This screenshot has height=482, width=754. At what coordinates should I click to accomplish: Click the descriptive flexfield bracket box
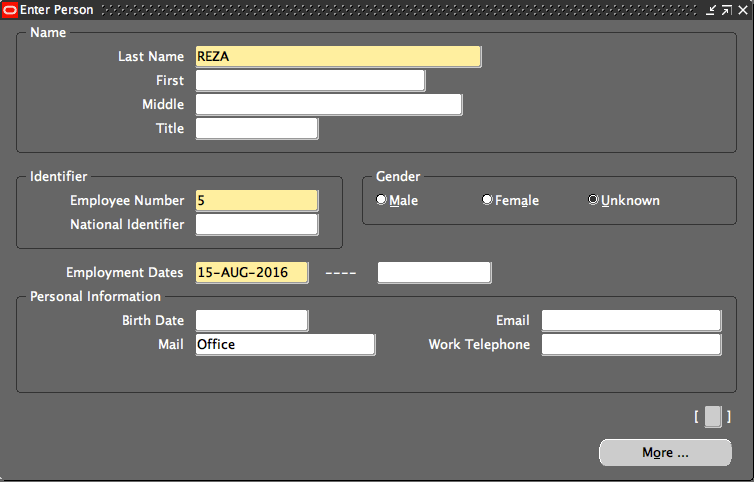coord(712,416)
